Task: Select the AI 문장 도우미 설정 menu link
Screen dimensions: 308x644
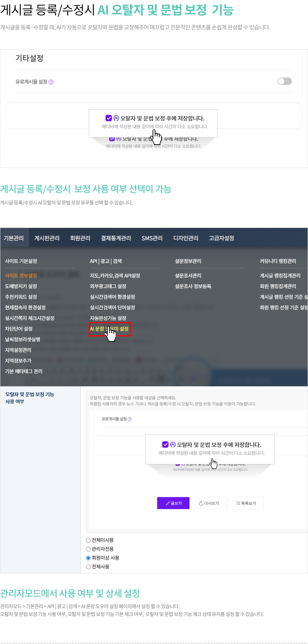Action: [x=109, y=329]
